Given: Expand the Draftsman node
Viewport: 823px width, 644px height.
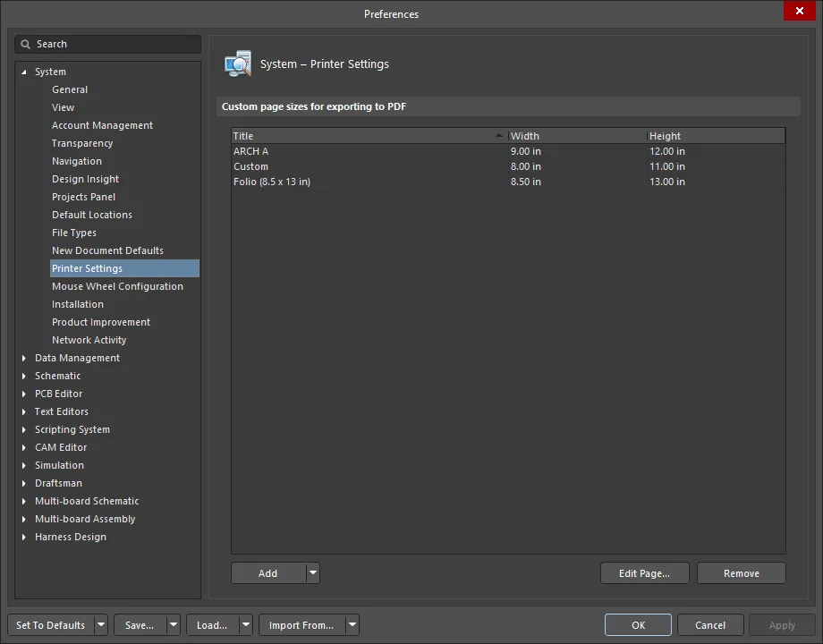Looking at the screenshot, I should coord(23,483).
